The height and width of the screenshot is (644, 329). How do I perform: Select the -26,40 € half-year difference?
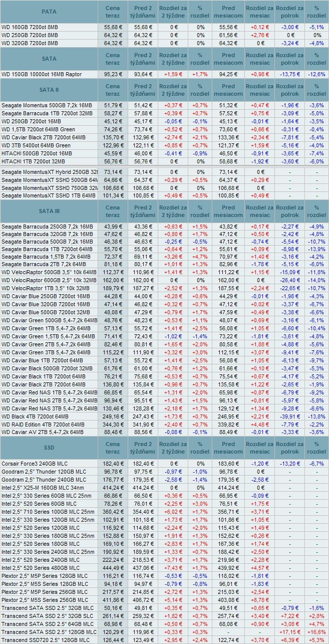289,280
